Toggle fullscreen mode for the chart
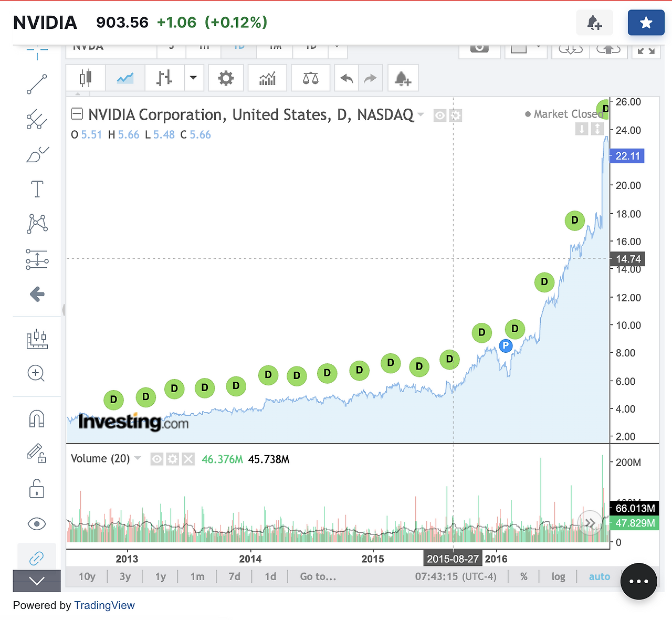The height and width of the screenshot is (620, 672). click(646, 50)
